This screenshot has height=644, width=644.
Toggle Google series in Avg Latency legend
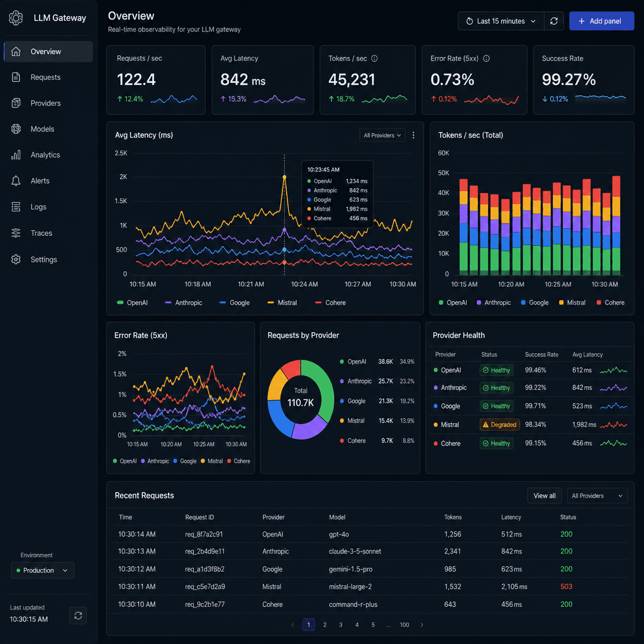(x=235, y=303)
